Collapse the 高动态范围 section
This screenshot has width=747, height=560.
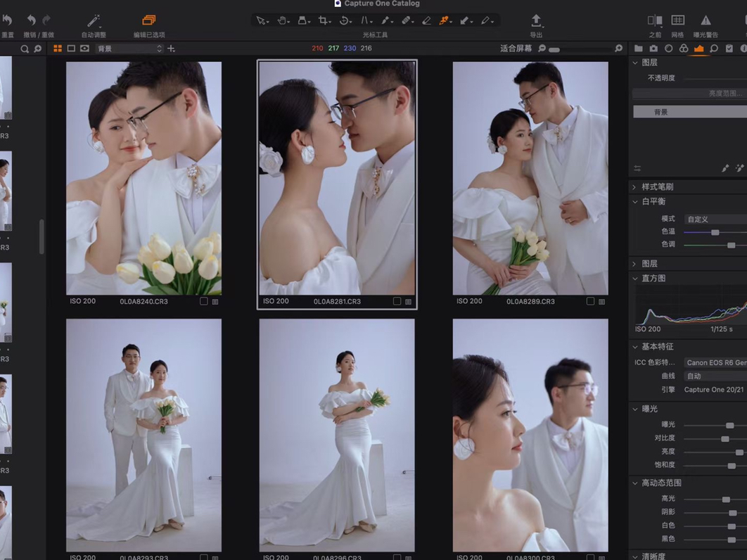click(635, 483)
